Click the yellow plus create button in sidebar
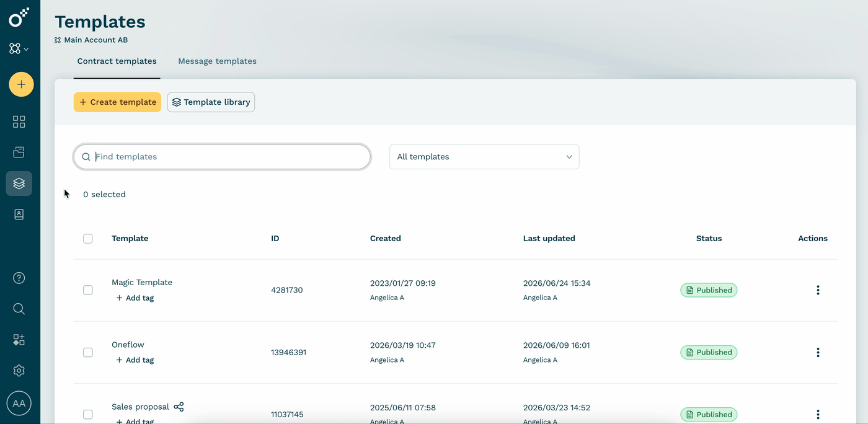Viewport: 868px width, 424px height. coord(21,84)
